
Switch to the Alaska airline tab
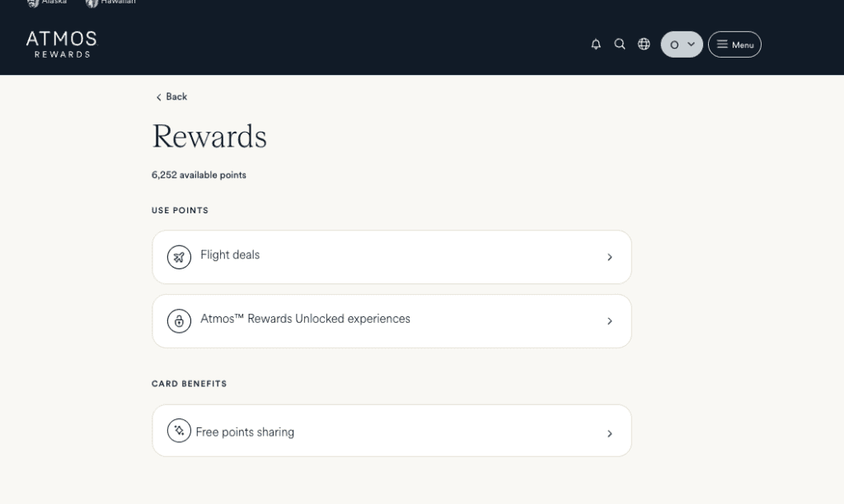(48, 2)
